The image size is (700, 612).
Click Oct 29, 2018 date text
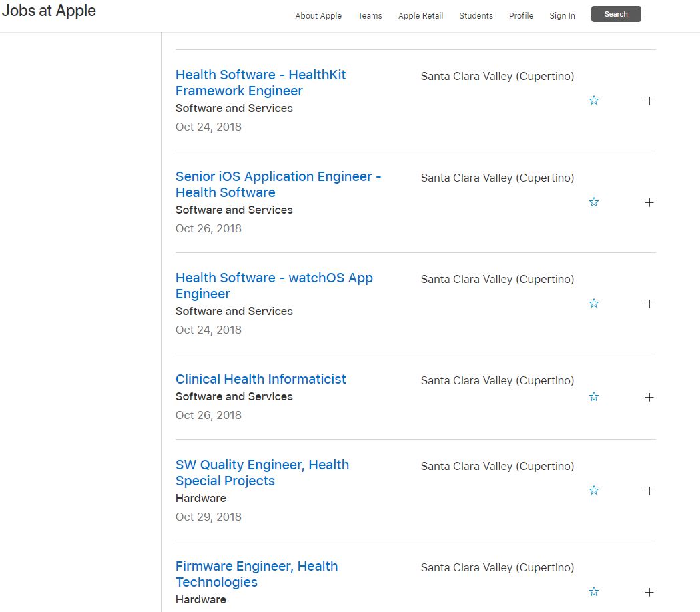[208, 517]
